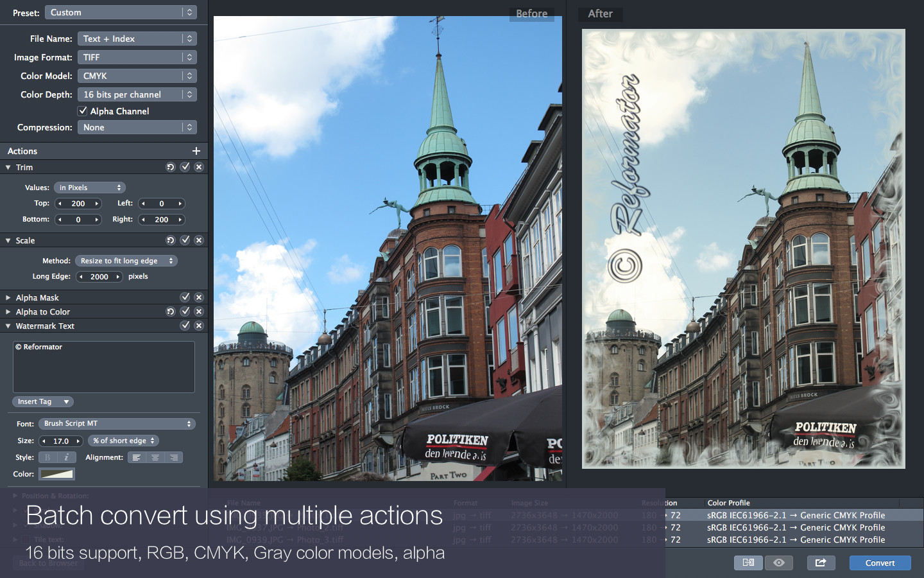924x578 pixels.
Task: Open the watermark Color swatch
Action: point(57,474)
